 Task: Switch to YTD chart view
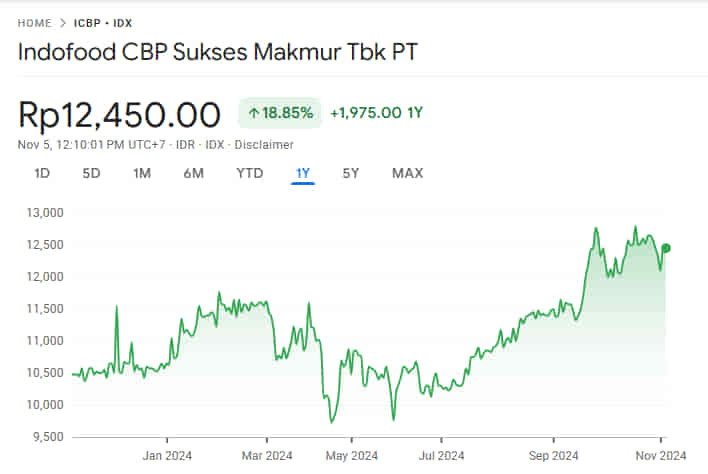[249, 173]
